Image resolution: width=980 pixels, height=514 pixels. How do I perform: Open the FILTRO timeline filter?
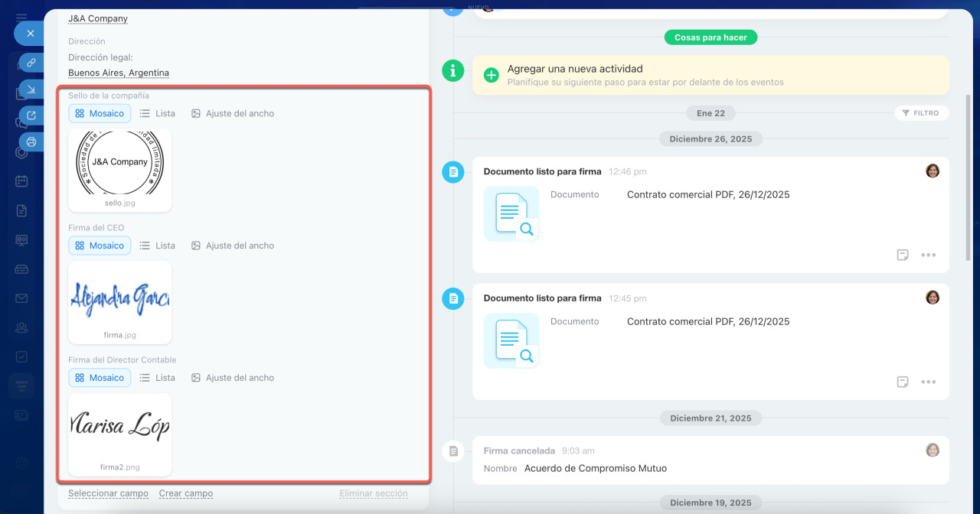click(921, 113)
